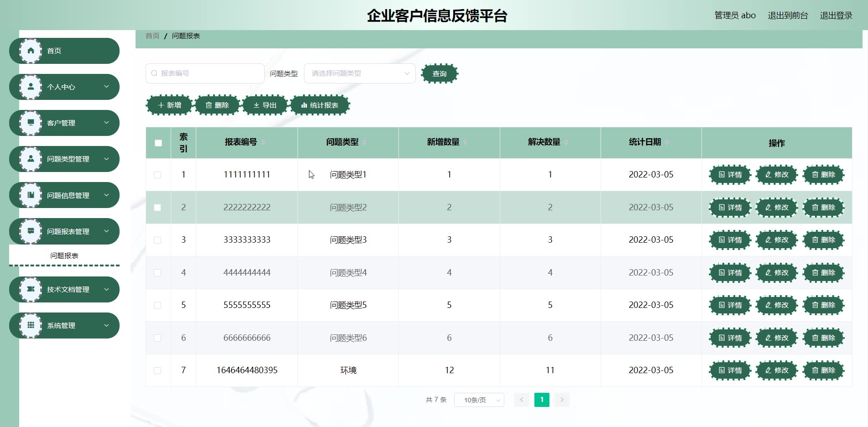Click the 统计报表 chart button

pyautogui.click(x=319, y=105)
